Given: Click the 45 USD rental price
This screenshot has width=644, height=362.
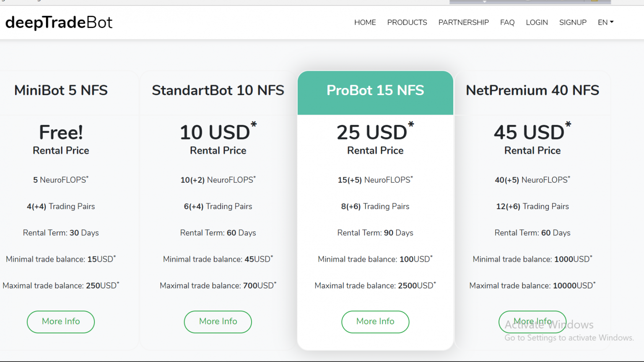Looking at the screenshot, I should click(x=529, y=132).
